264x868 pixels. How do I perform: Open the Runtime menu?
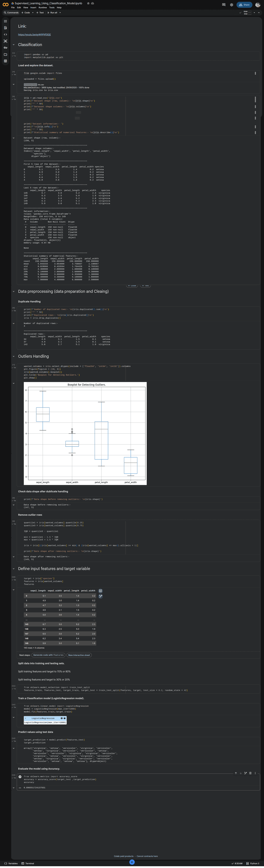43,7
